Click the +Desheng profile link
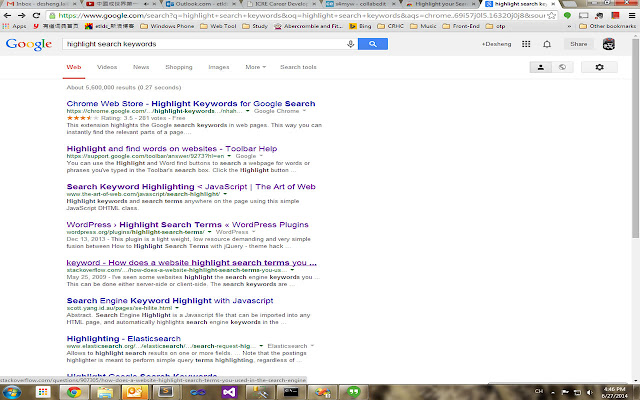Image resolution: width=640 pixels, height=400 pixels. point(496,44)
